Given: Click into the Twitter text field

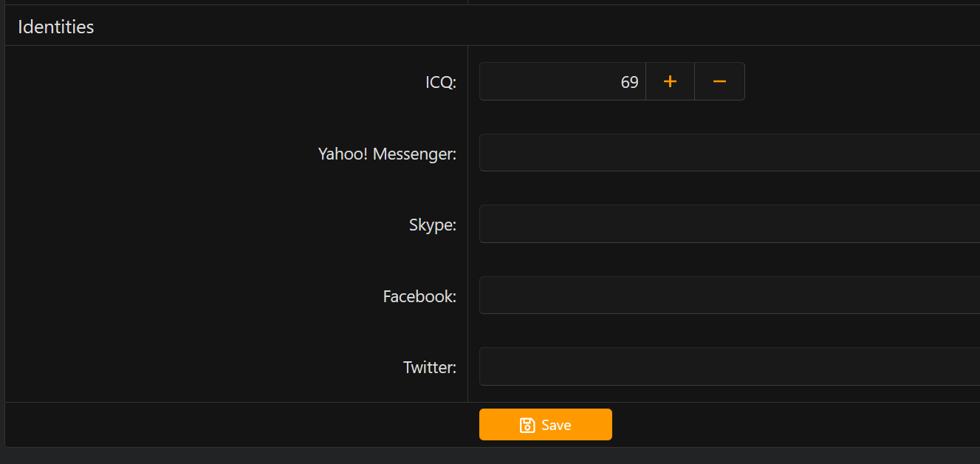Looking at the screenshot, I should [x=730, y=366].
